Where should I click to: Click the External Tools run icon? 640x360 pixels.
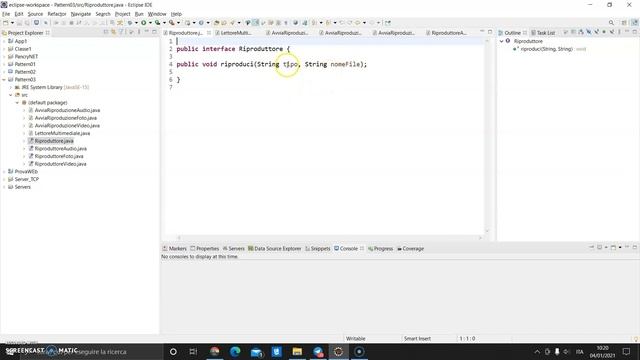(x=172, y=23)
